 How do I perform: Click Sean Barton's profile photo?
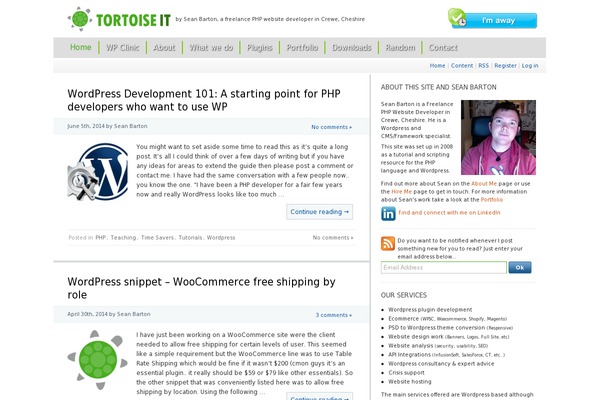click(498, 137)
